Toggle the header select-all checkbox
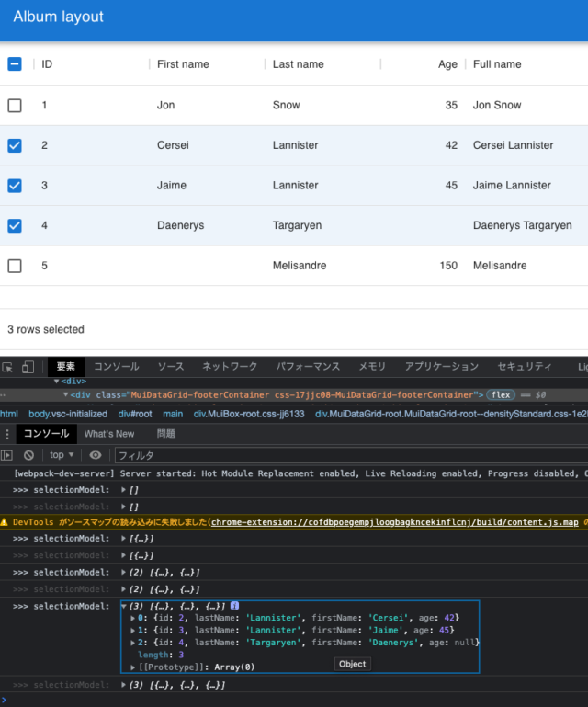This screenshot has height=707, width=588. (x=15, y=64)
